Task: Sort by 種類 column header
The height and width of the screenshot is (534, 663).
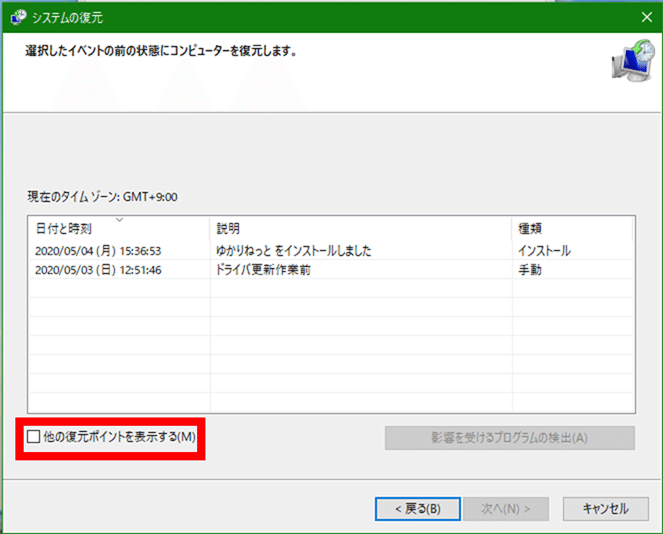Action: click(x=572, y=229)
